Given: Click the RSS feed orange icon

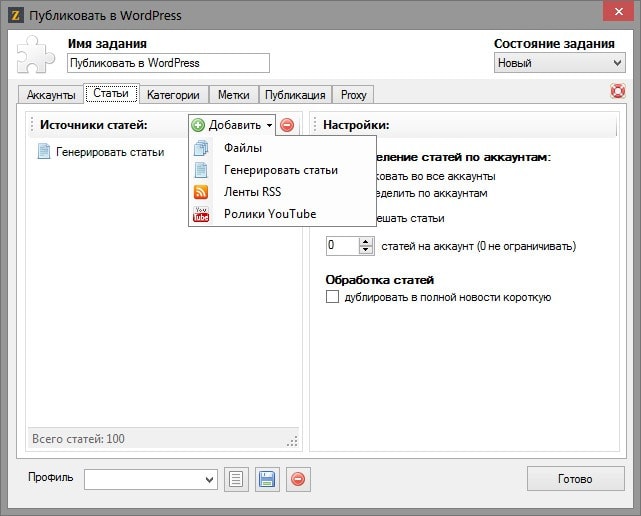Looking at the screenshot, I should click(x=201, y=192).
